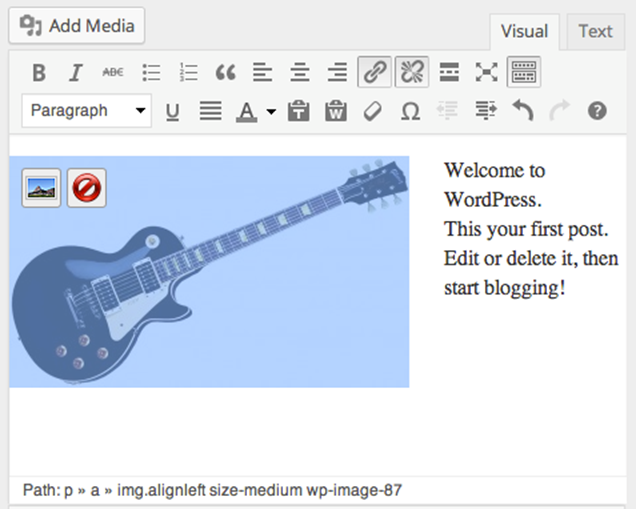Apply strikethrough formatting
Image resolution: width=636 pixels, height=509 pixels.
pos(113,73)
